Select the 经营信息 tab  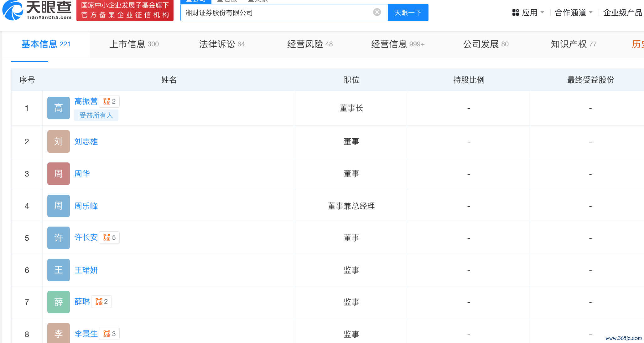398,44
